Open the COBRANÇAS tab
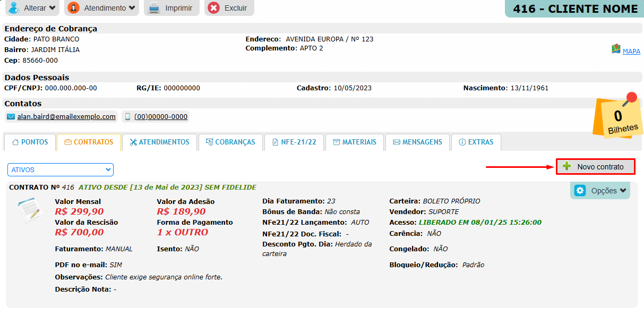 point(230,142)
